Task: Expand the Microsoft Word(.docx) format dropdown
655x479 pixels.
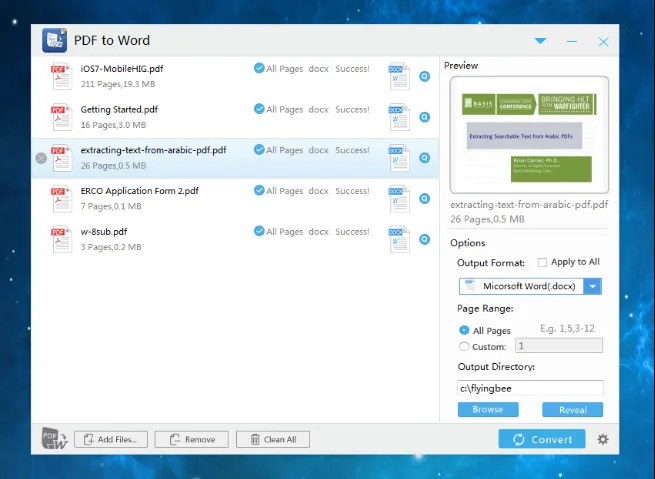Action: [592, 286]
